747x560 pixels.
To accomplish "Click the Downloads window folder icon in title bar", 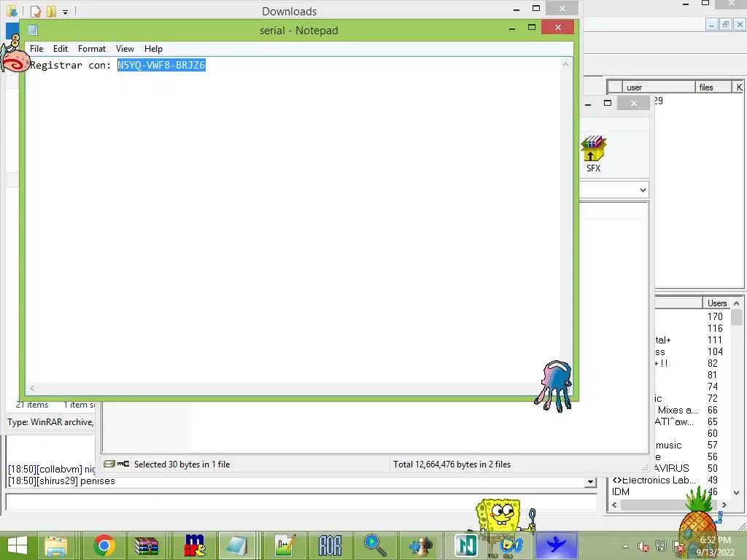I will tap(12, 11).
